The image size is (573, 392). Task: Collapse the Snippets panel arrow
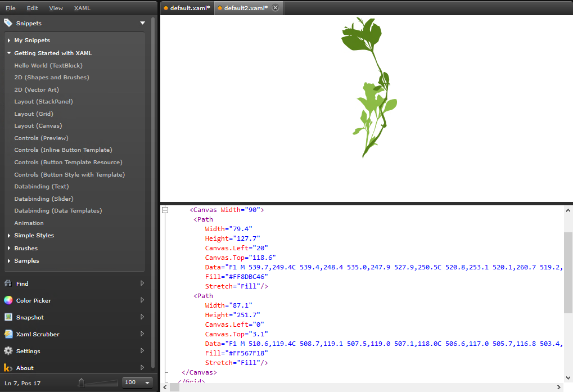(142, 23)
